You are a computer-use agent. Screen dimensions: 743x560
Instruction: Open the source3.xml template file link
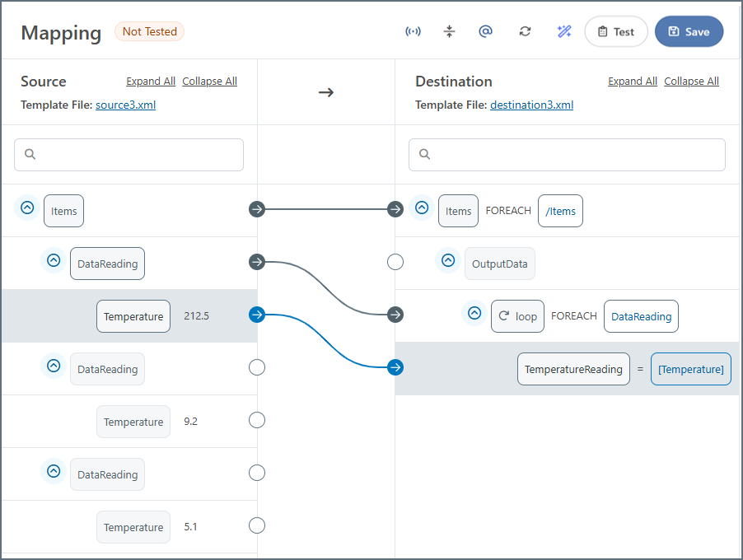coord(125,105)
